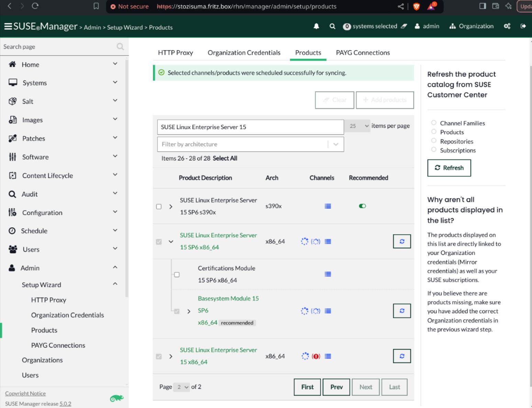Collapse SUSE Linux Enterprise Server 15 SP6 x86_64

(171, 241)
